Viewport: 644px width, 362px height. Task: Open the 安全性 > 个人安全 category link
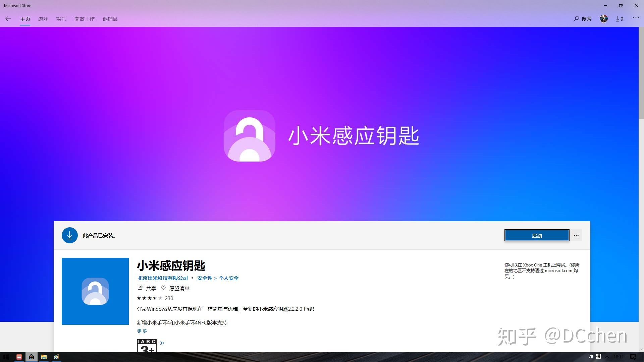218,278
